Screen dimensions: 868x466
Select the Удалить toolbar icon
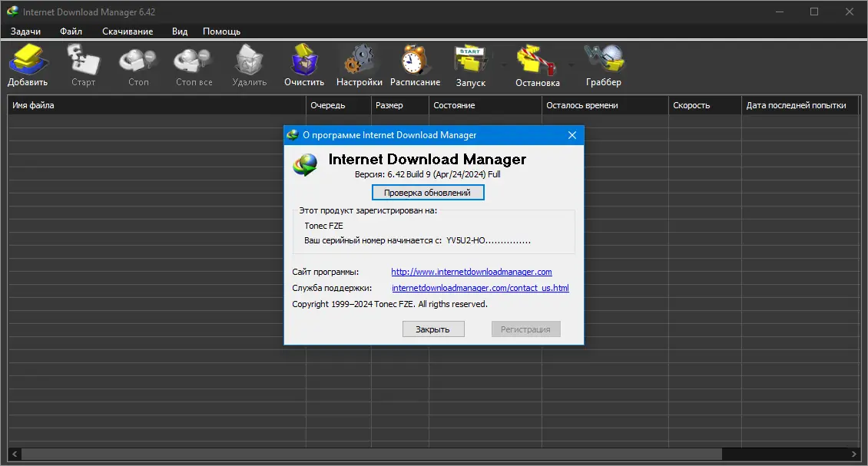[249, 61]
